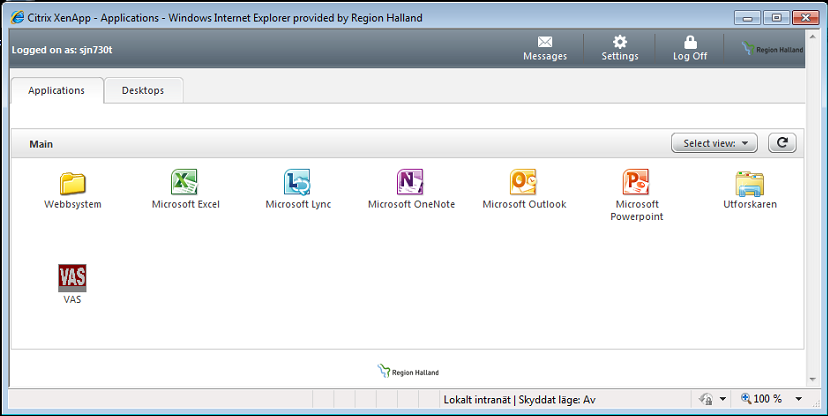Expand the security icon dropdown arrow
This screenshot has height=416, width=828.
tap(722, 399)
